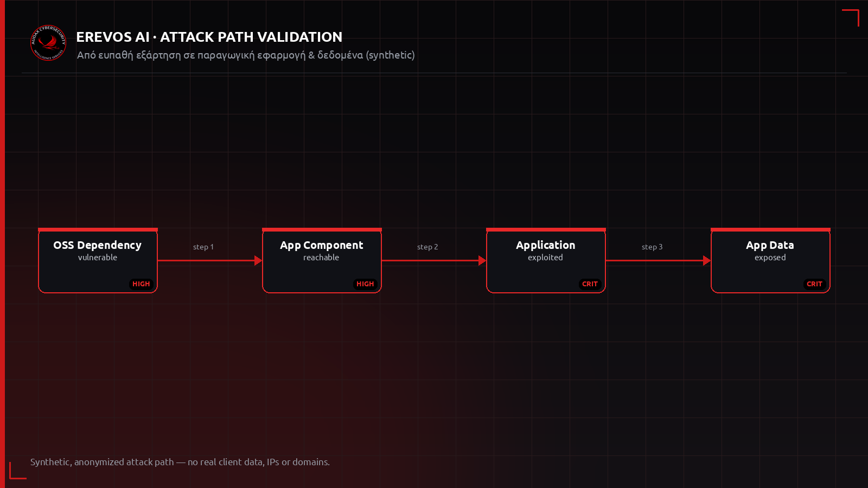Click the EREVOS AI · ATTACK PATH VALIDATION title
This screenshot has height=488, width=868.
(209, 37)
